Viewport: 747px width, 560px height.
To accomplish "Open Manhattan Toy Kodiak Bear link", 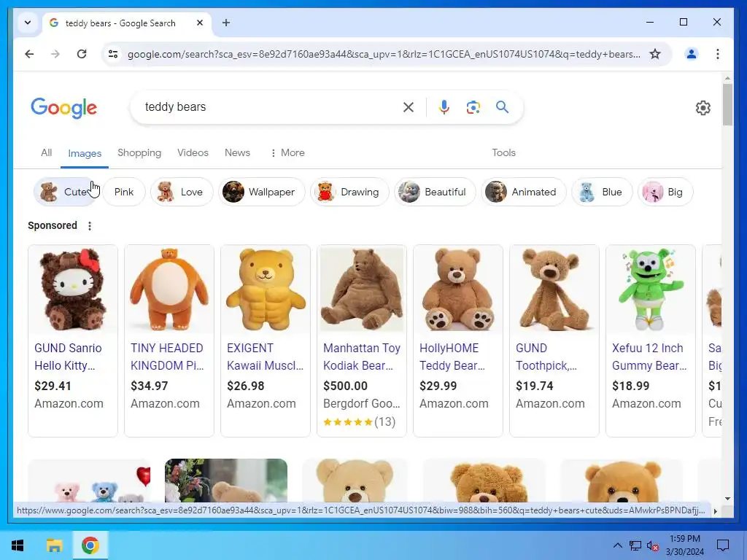I will [x=362, y=357].
